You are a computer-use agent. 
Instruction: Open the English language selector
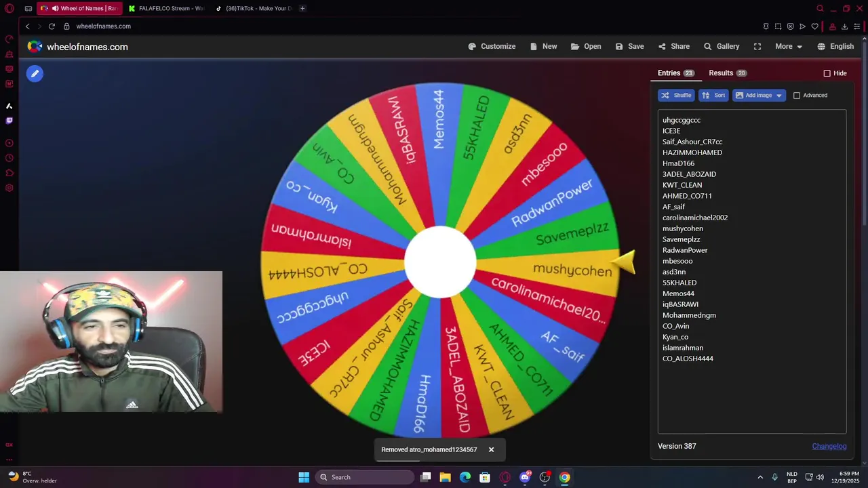[x=835, y=46]
